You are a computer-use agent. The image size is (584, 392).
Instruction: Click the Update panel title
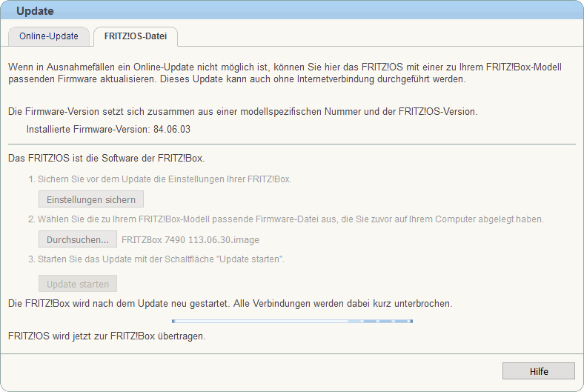click(x=35, y=11)
